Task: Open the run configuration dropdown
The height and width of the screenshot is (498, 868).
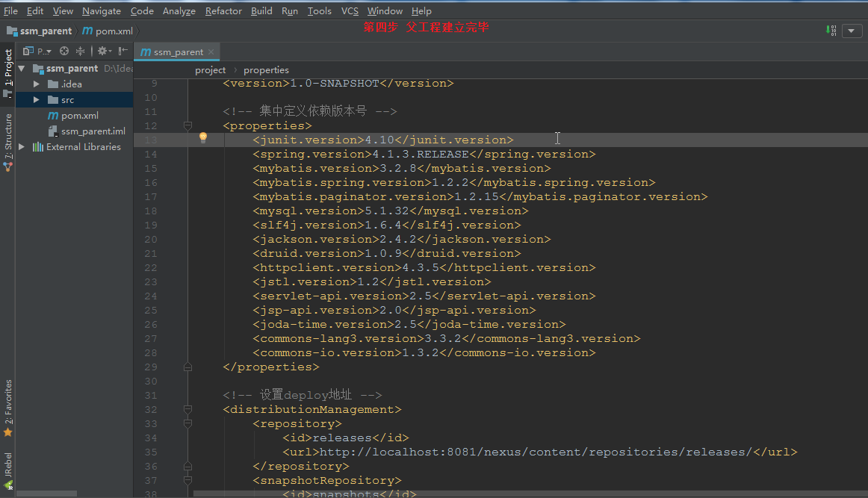Action: click(852, 31)
